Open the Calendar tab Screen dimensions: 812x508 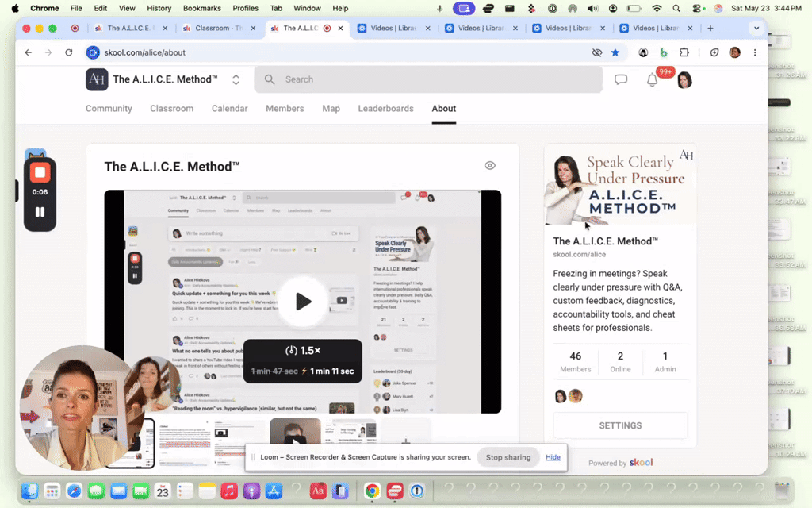229,108
